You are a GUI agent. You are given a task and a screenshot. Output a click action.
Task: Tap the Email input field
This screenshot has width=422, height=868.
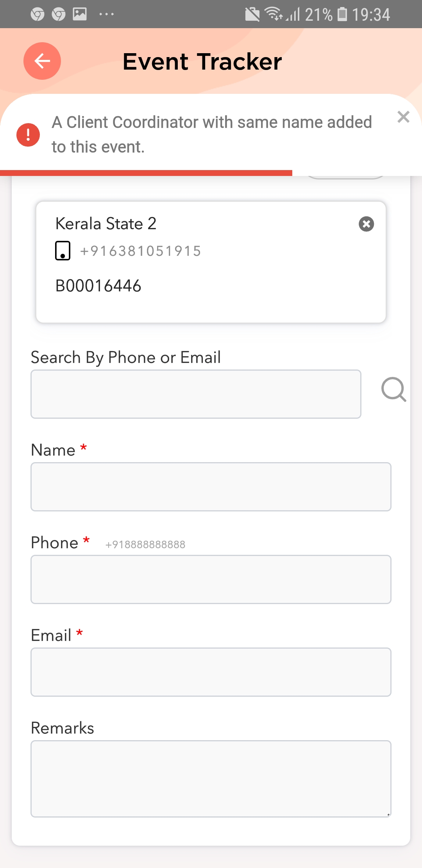(211, 672)
